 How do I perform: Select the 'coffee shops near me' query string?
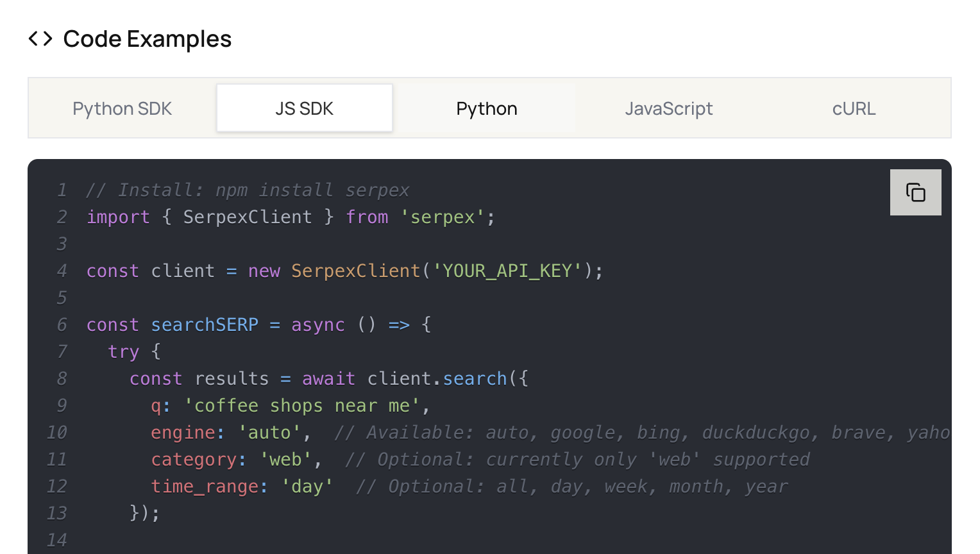click(301, 405)
